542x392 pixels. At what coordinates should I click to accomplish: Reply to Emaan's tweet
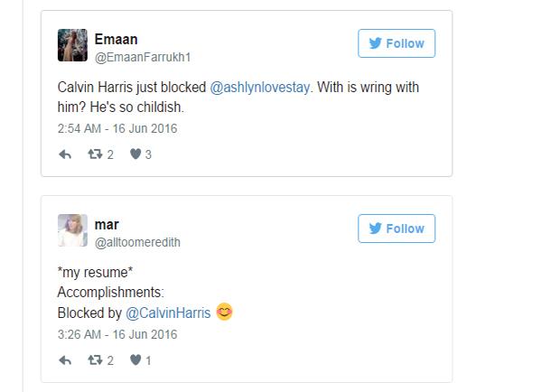pos(65,154)
